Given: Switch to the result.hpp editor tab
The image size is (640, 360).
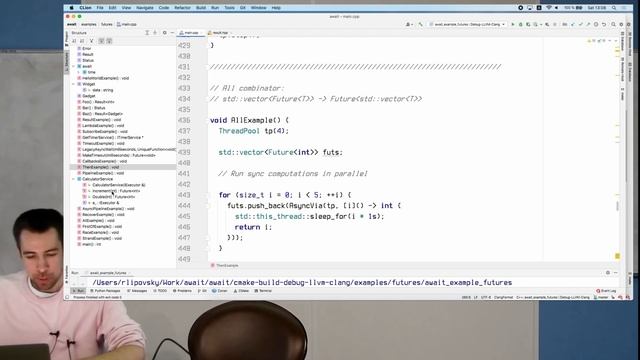Looking at the screenshot, I should [x=219, y=33].
